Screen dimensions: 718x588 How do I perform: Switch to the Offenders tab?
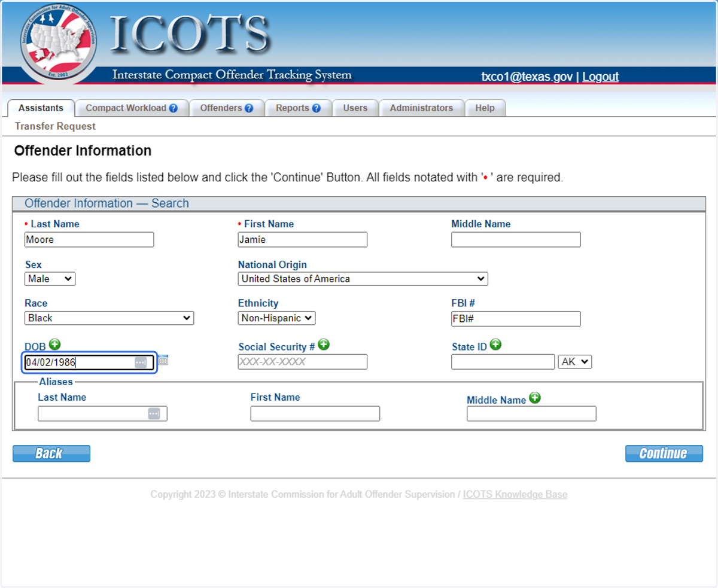[227, 108]
